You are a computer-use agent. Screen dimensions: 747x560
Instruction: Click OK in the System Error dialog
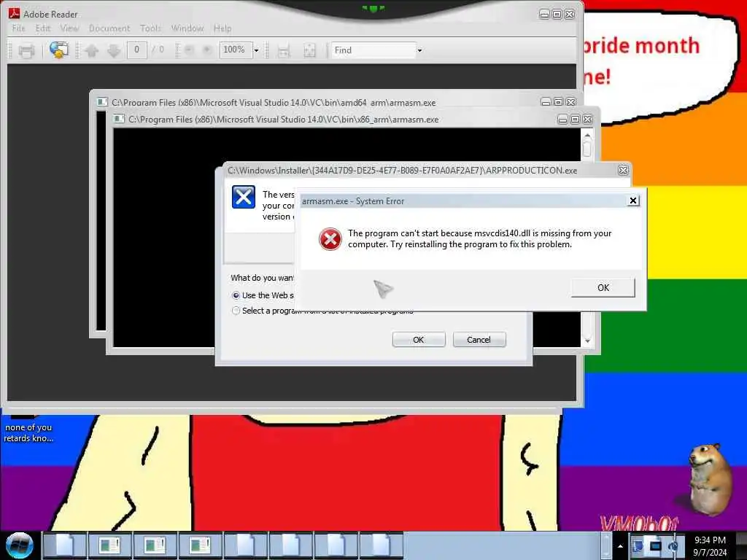(x=603, y=287)
